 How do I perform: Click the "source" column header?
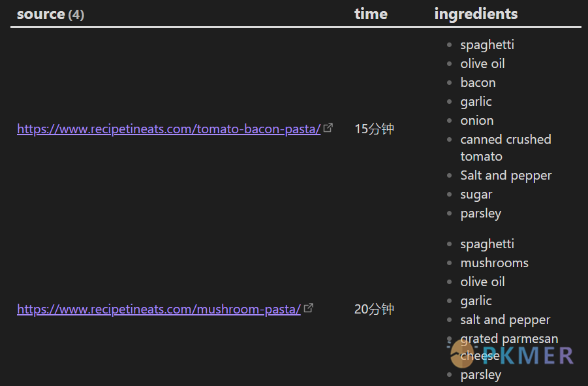40,14
